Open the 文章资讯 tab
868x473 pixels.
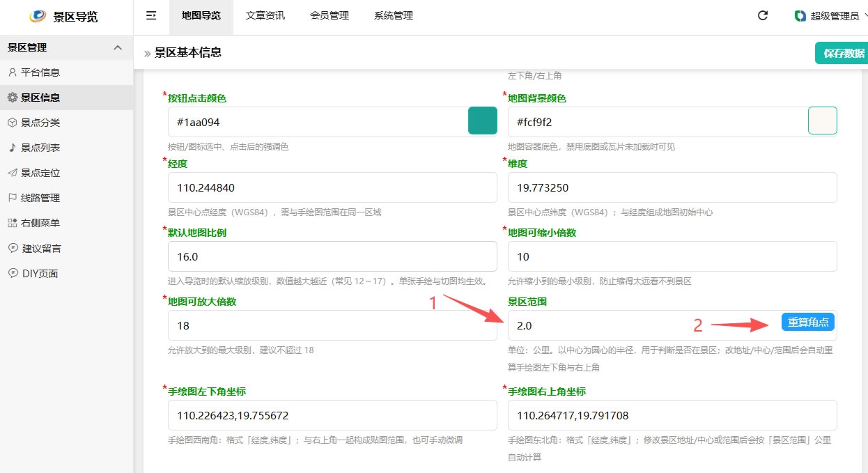click(x=265, y=15)
